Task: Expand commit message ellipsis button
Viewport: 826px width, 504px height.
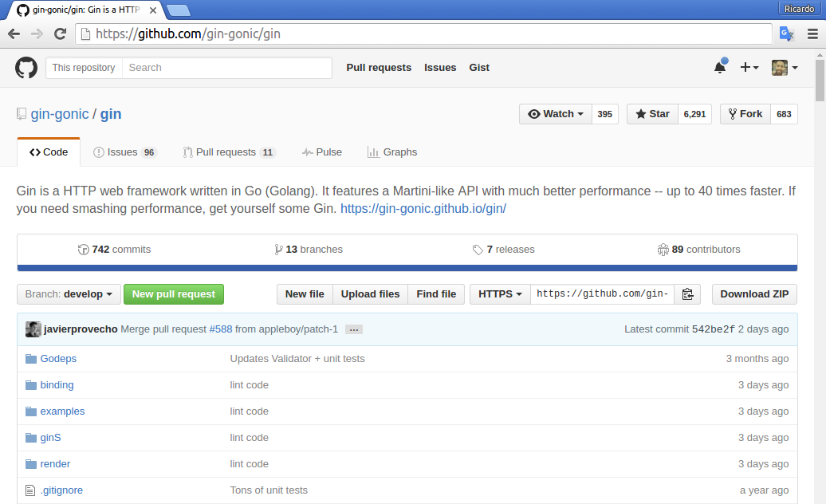Action: 354,329
